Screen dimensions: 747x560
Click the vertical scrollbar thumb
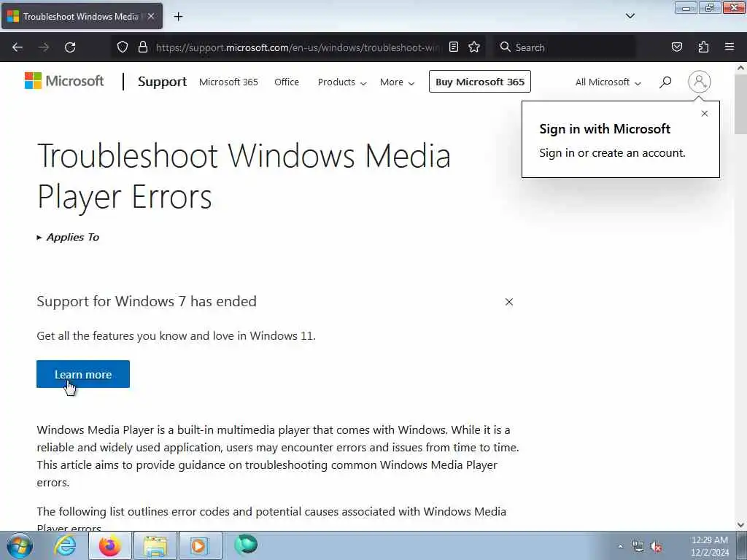tap(741, 104)
